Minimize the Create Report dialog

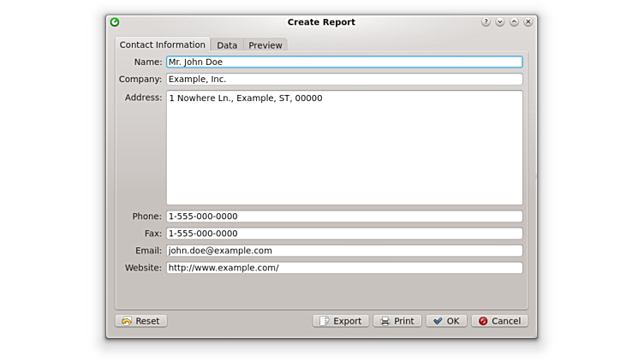point(500,22)
